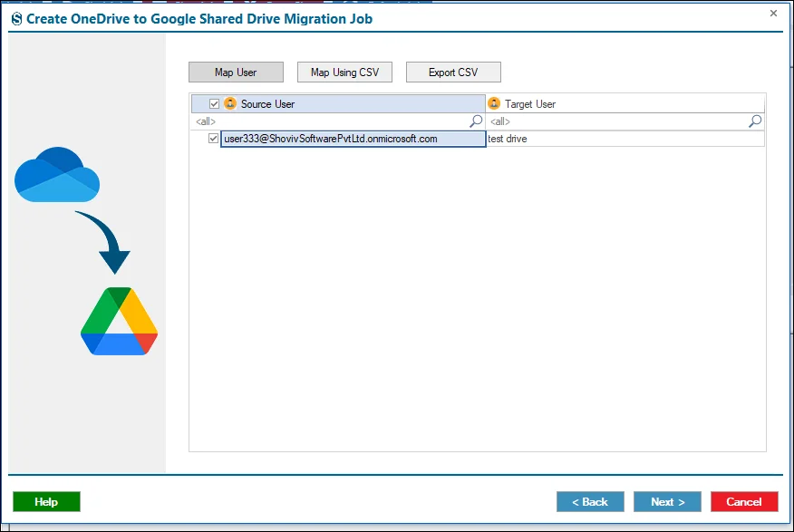
Task: Uncheck the user333 row checkbox
Action: [x=213, y=138]
